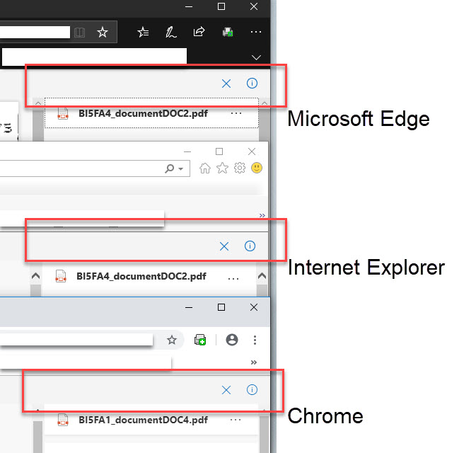Expand Edge favorites bar chevron
Image resolution: width=476 pixels, height=453 pixels.
(x=256, y=57)
